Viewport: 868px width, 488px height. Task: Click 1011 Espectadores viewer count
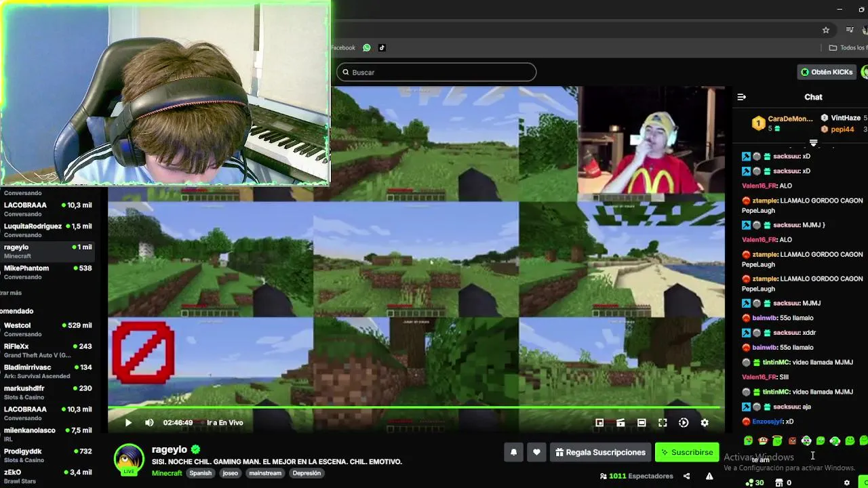tap(637, 476)
